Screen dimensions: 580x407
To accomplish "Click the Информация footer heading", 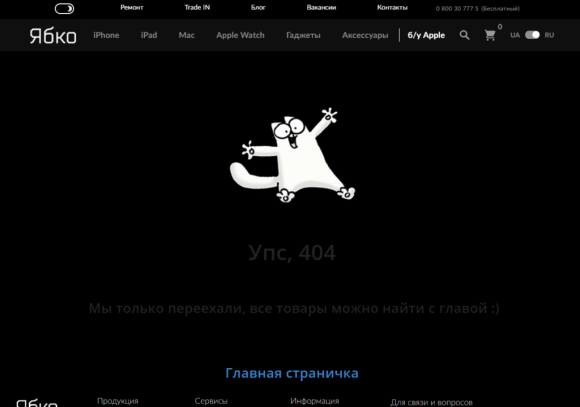I will (314, 401).
